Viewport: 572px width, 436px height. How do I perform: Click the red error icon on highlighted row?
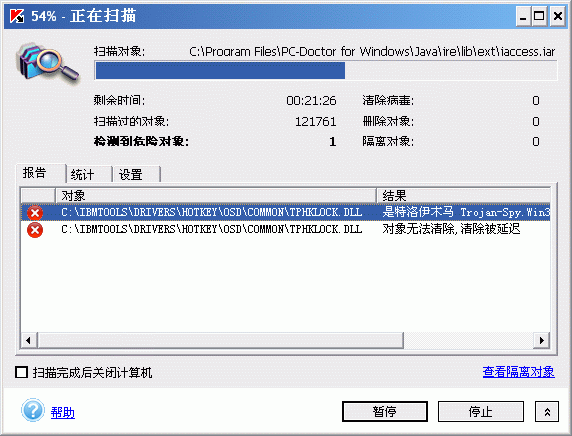point(35,213)
